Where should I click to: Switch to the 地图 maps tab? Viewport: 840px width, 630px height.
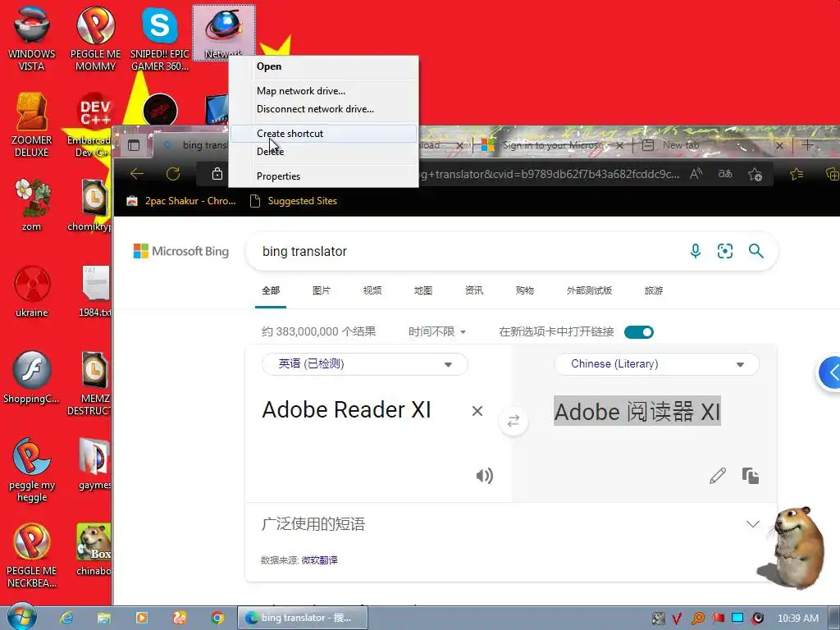(x=423, y=290)
